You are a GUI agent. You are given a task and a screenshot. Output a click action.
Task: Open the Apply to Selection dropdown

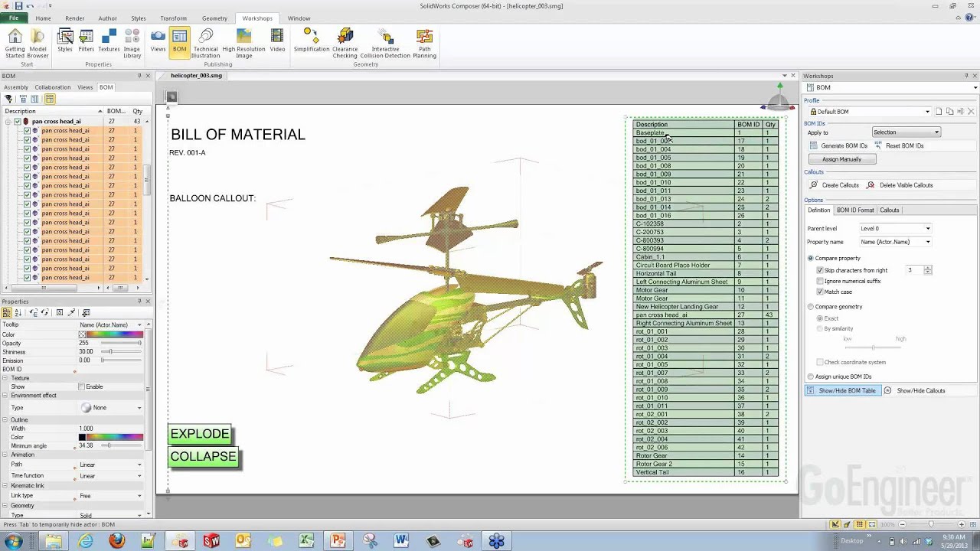(x=906, y=132)
